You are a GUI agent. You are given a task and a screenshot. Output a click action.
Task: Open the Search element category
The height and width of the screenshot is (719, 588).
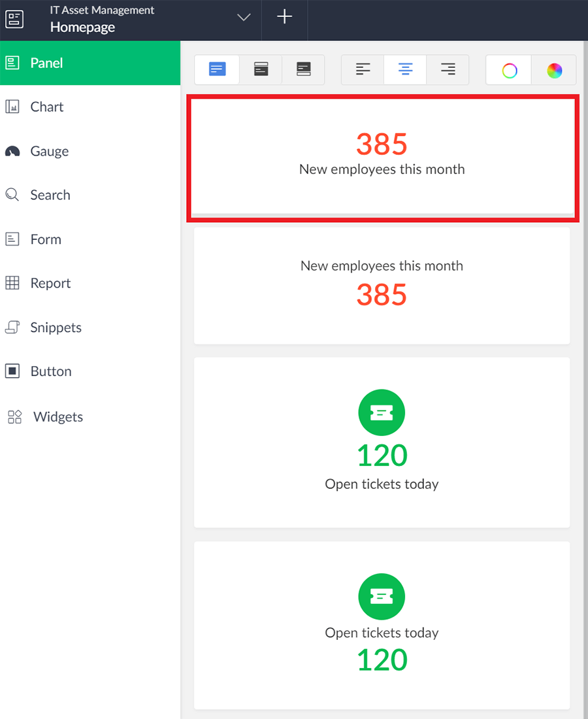[90, 195]
